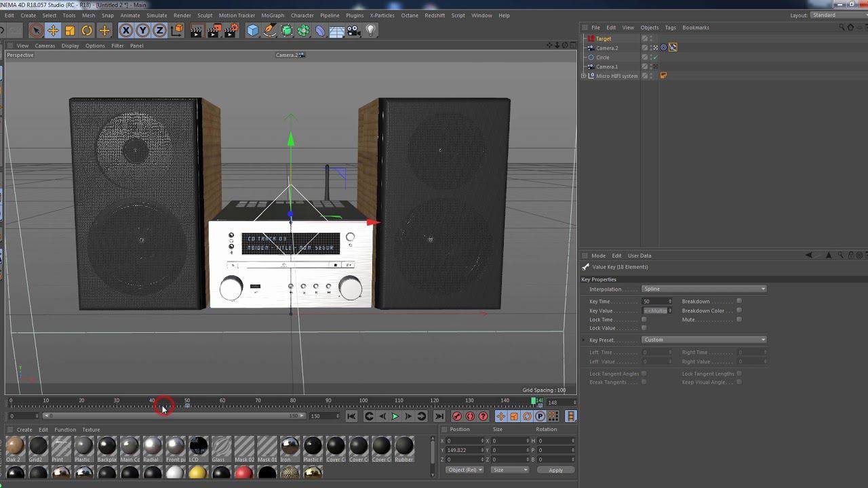Open the Deformer bend icon
The image size is (868, 488).
[x=320, y=30]
